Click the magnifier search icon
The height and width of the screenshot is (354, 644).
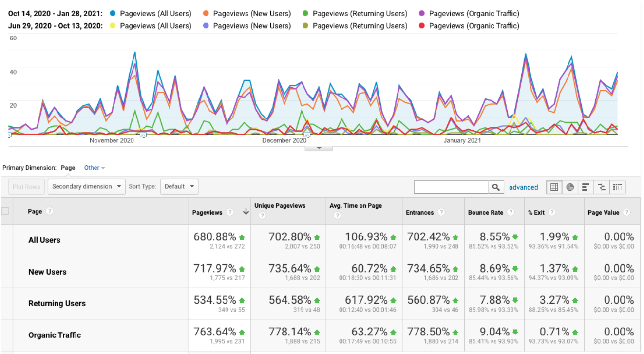click(496, 187)
